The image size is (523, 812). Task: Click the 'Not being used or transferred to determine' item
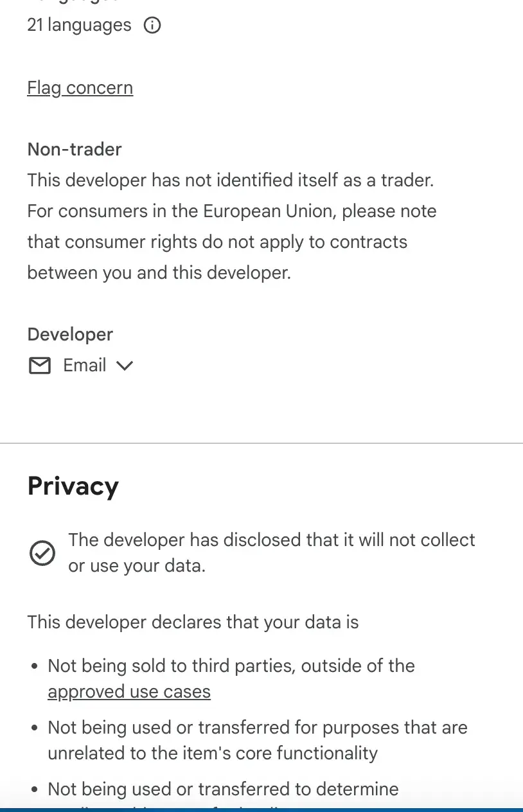pyautogui.click(x=223, y=789)
